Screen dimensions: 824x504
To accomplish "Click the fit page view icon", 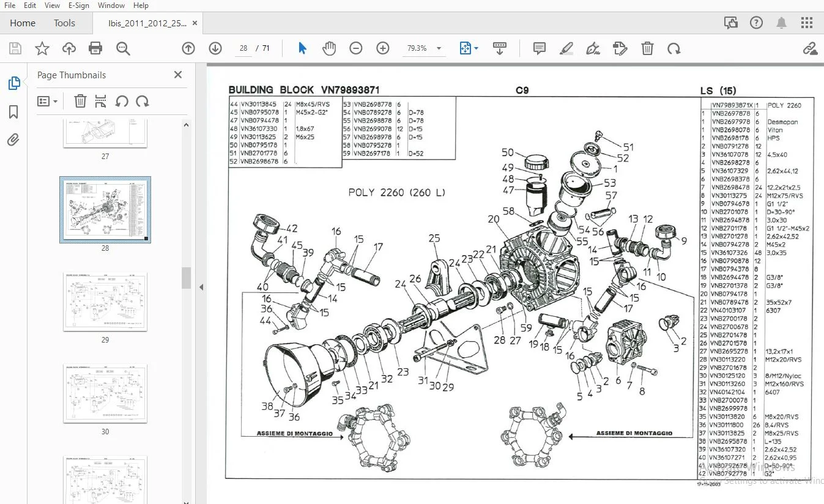I will pos(466,48).
